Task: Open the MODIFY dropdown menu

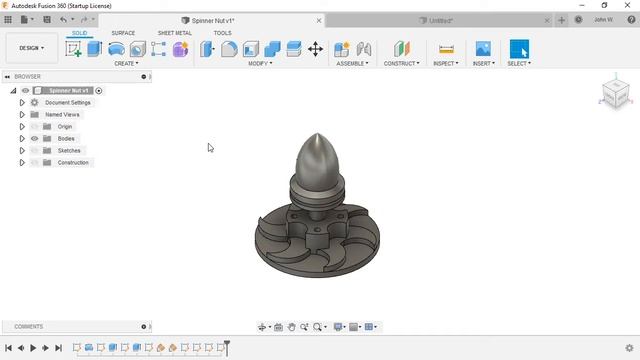Action: [x=260, y=64]
